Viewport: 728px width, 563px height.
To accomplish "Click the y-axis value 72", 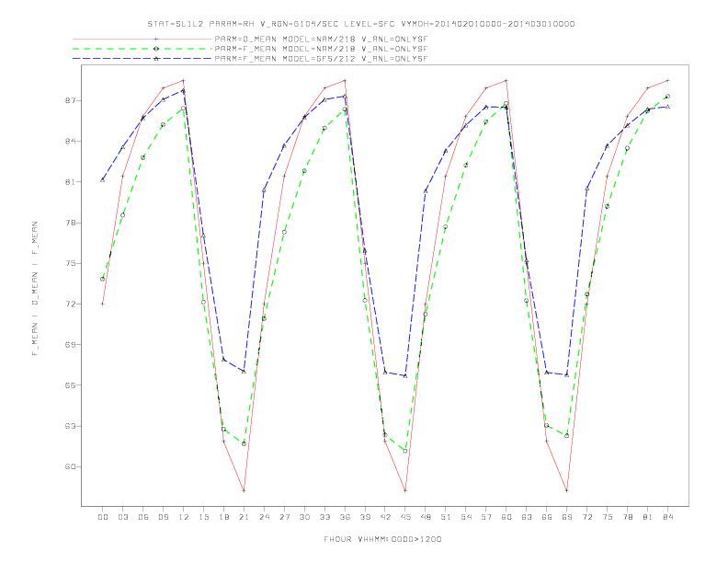I will pos(70,304).
